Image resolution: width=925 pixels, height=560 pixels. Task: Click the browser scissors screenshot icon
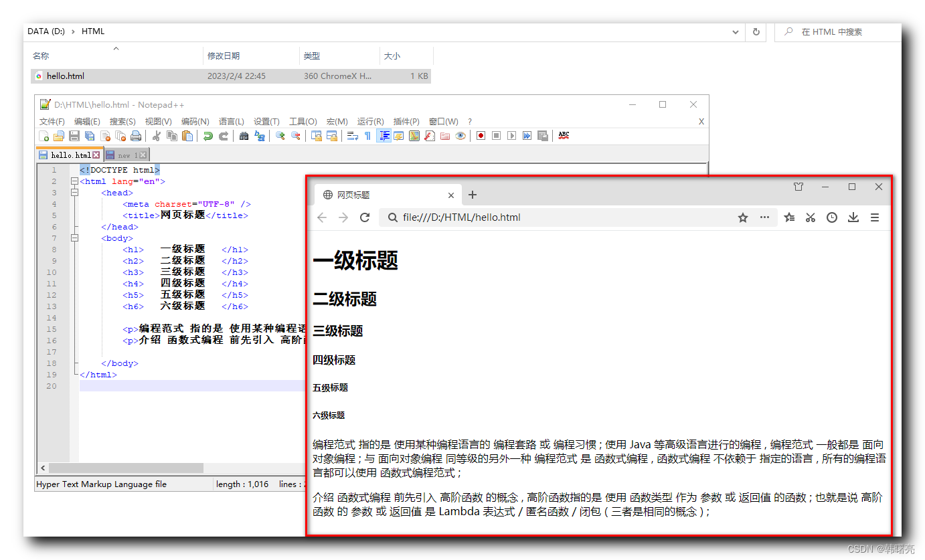[x=811, y=217]
